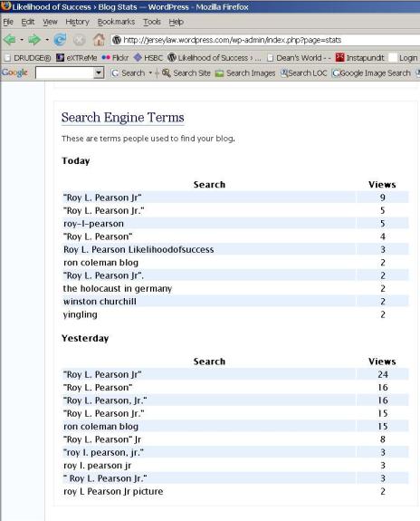Open the Back button history dropdown arrow
Screen dimensions: 420x521
click(22, 40)
